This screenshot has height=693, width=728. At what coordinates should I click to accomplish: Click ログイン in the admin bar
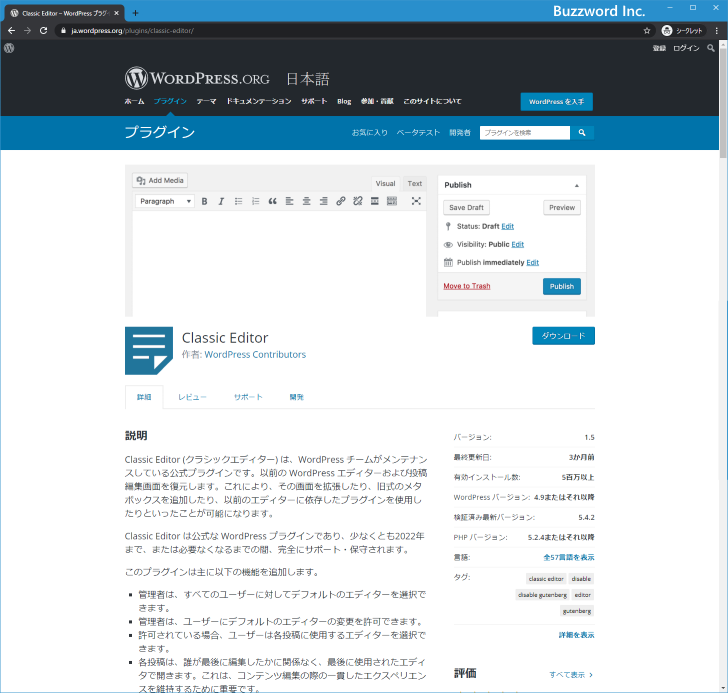686,48
